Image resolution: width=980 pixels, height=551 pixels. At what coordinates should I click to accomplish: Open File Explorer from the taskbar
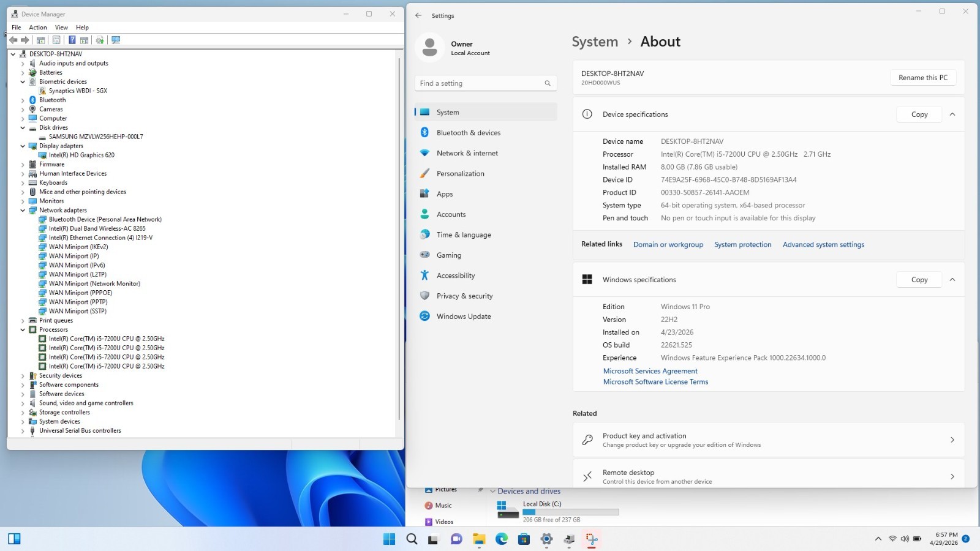click(479, 539)
